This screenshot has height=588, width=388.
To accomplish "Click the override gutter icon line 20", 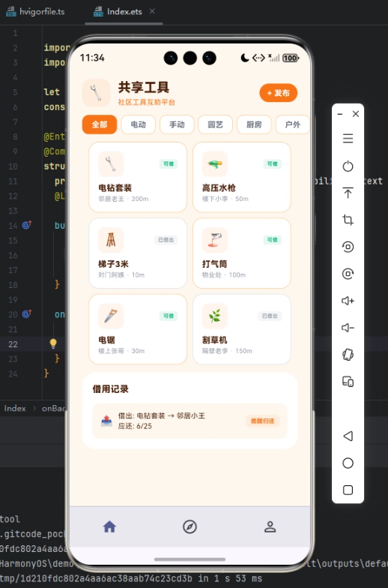I will (27, 313).
